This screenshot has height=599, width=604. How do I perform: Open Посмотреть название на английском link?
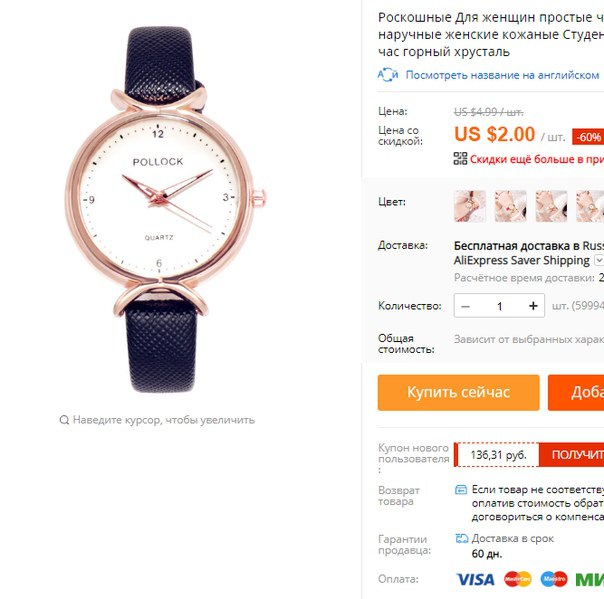(x=502, y=75)
